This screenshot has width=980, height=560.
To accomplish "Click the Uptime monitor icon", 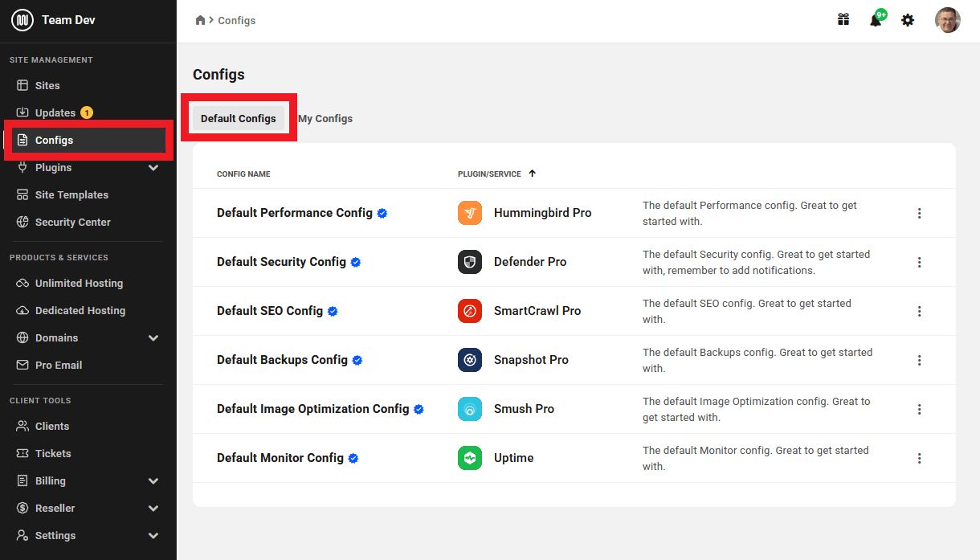I will click(470, 458).
